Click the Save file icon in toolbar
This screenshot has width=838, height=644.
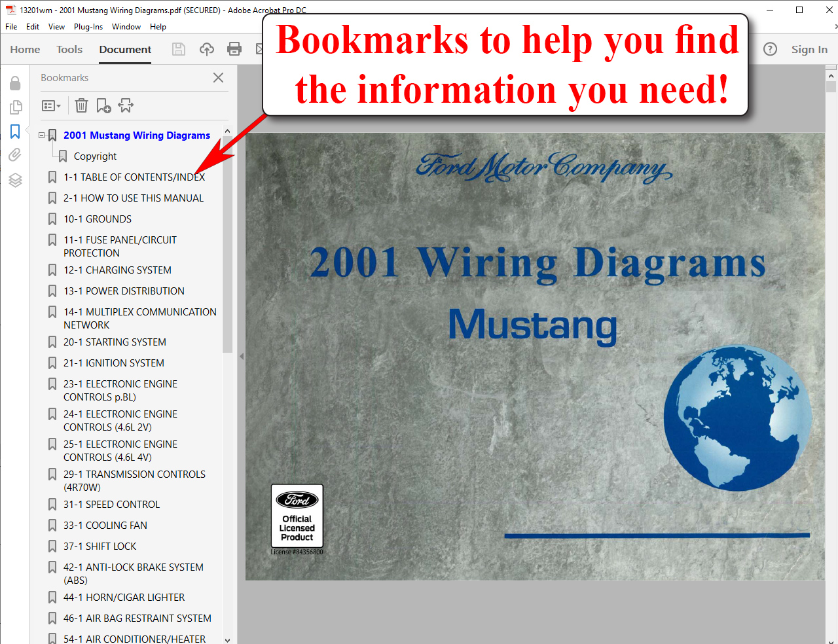[178, 49]
